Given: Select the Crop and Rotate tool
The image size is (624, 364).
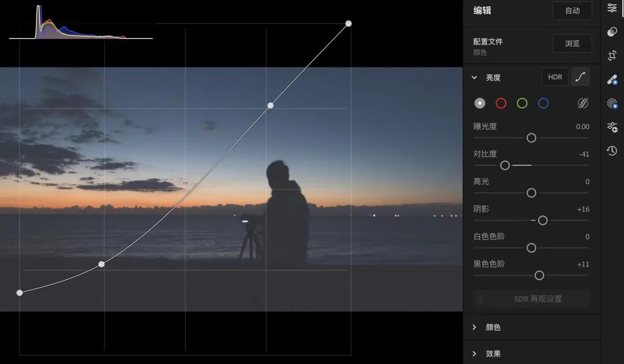Looking at the screenshot, I should point(612,55).
